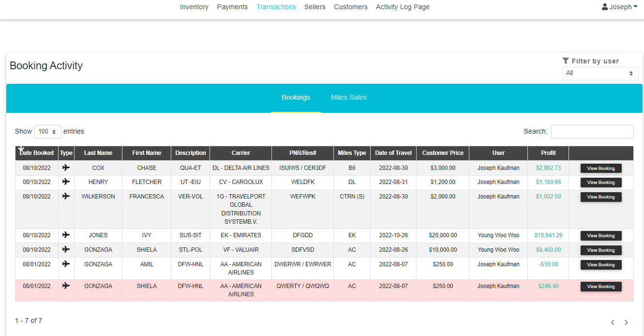644x336 pixels.
Task: Navigate to Activity Log Page
Action: click(x=403, y=7)
